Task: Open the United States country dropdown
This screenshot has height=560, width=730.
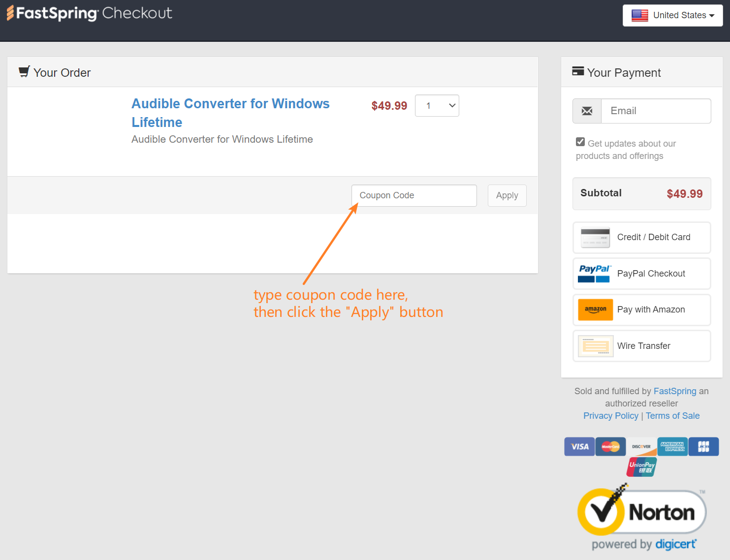Action: (x=672, y=15)
